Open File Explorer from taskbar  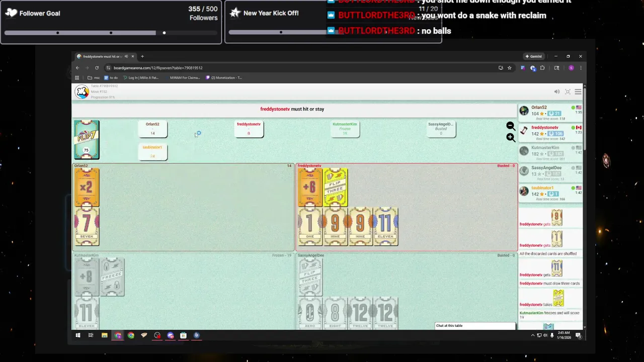pyautogui.click(x=104, y=335)
